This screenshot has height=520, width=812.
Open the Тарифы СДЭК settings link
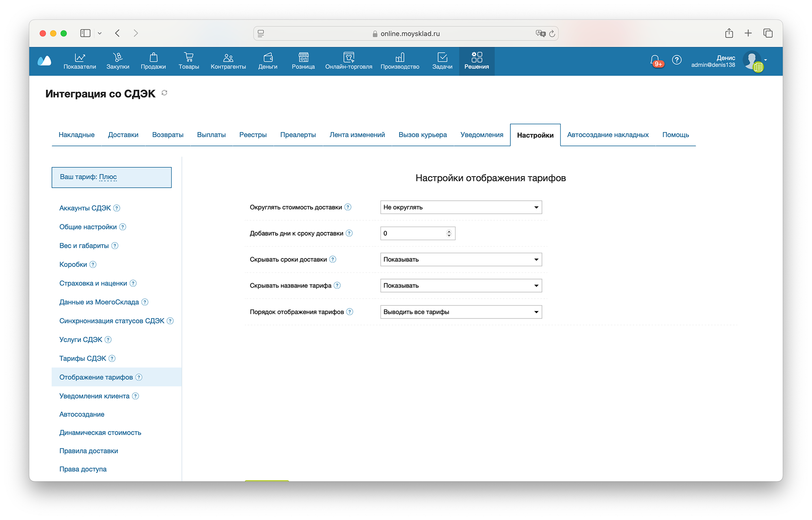click(x=82, y=358)
